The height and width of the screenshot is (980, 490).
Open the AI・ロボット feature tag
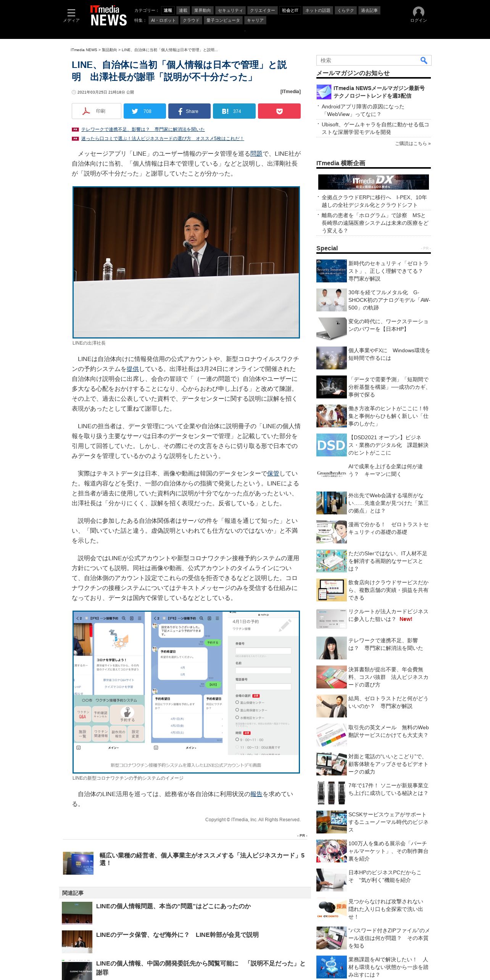(163, 20)
